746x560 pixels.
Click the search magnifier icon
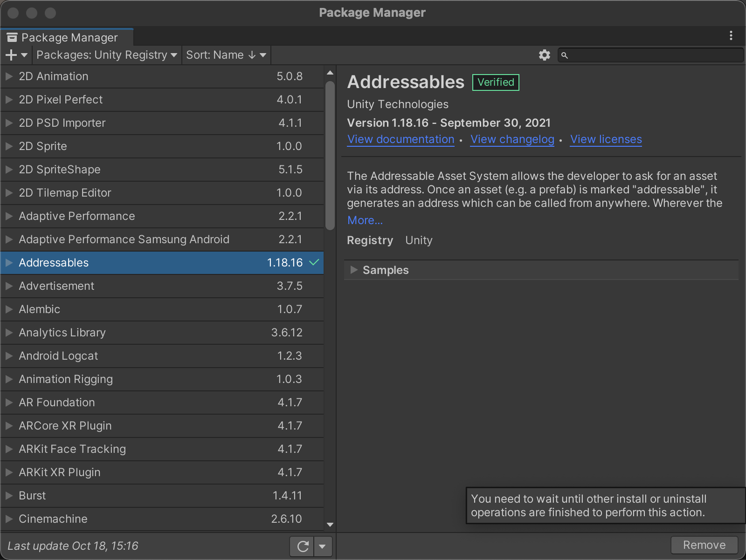point(564,55)
